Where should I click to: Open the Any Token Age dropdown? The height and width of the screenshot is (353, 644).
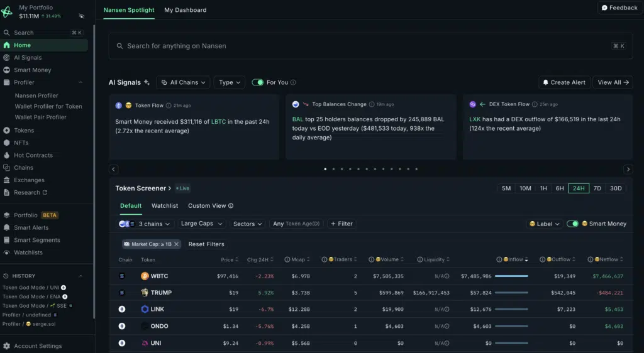[296, 224]
